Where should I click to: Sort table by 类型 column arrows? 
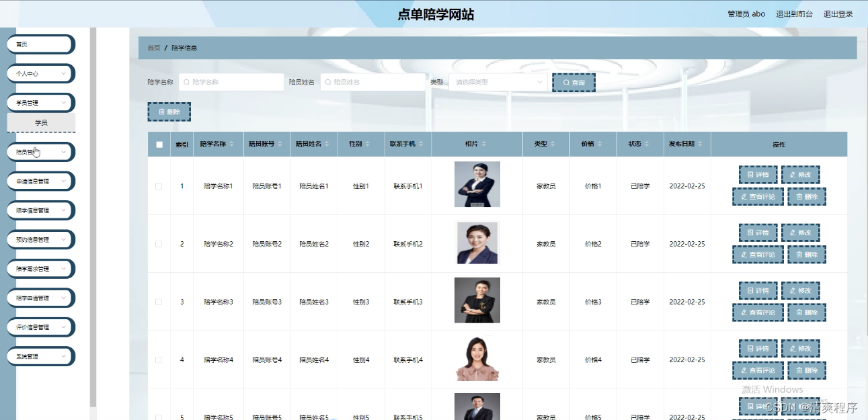553,144
